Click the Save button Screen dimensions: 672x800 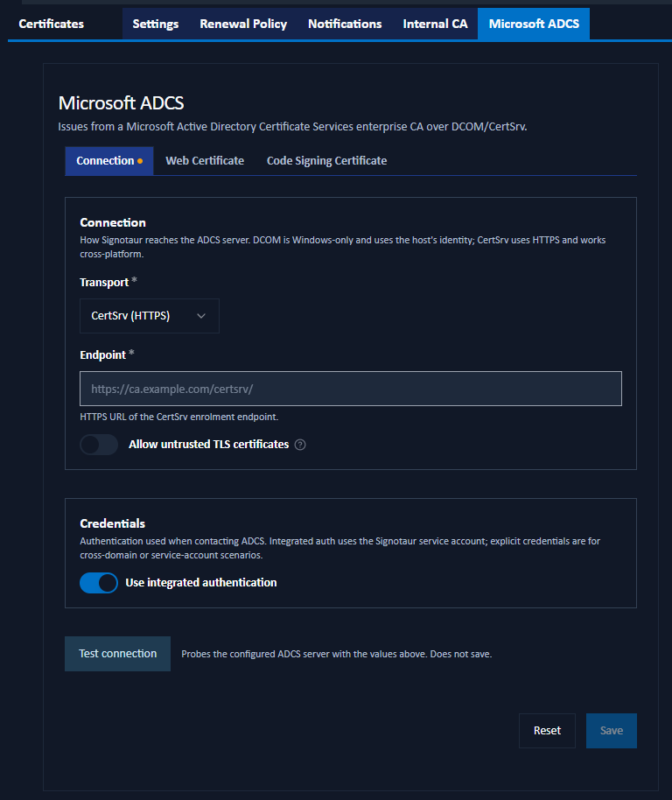coord(612,731)
